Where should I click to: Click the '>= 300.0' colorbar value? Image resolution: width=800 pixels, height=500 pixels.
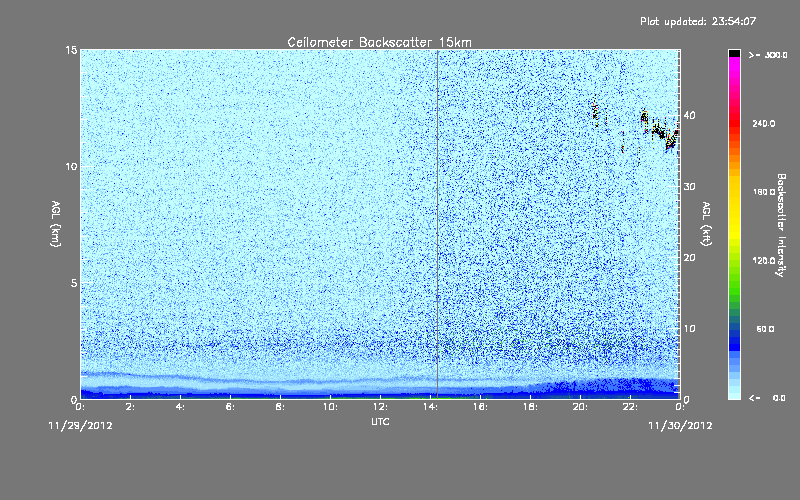[768, 55]
